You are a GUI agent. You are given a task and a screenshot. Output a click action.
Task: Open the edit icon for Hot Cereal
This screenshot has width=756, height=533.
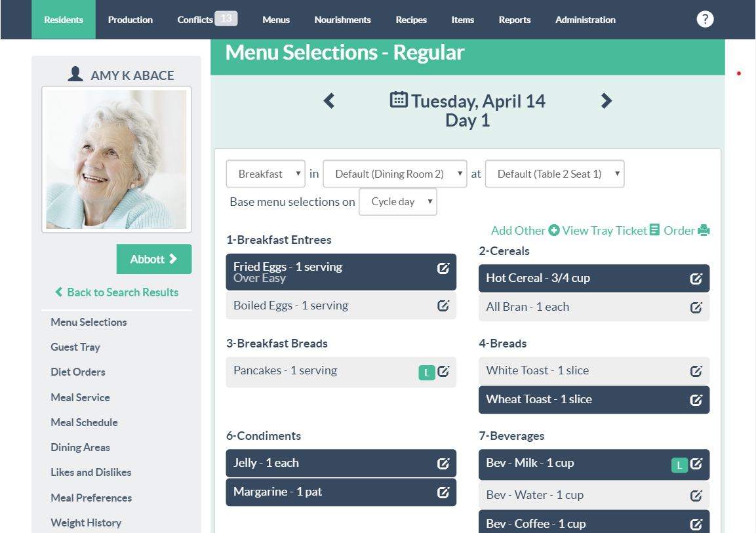(696, 278)
